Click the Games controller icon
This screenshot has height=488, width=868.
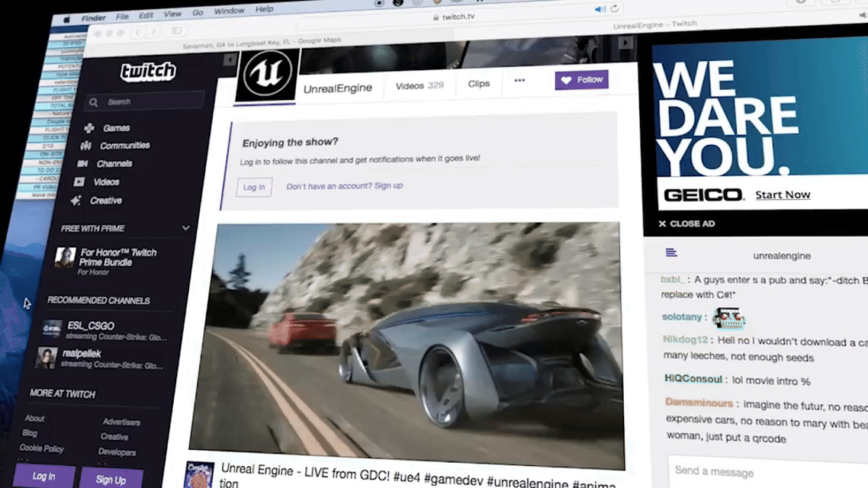89,128
